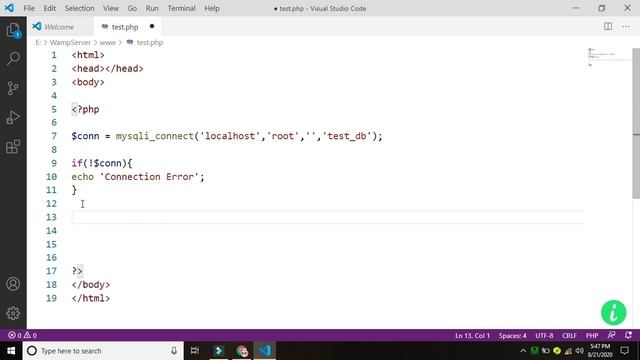Open the Windows Start menu
The width and height of the screenshot is (640, 360).
(x=11, y=351)
